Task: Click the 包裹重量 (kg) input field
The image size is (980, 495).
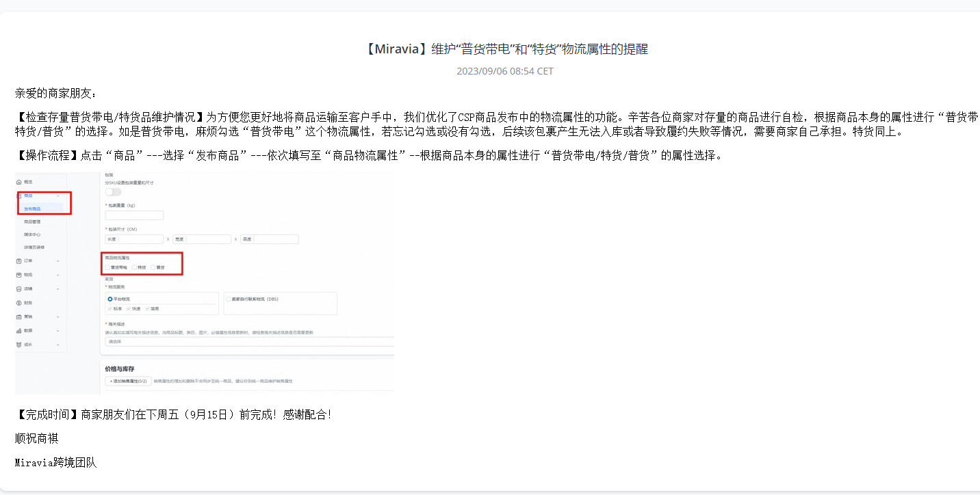Action: (x=134, y=215)
